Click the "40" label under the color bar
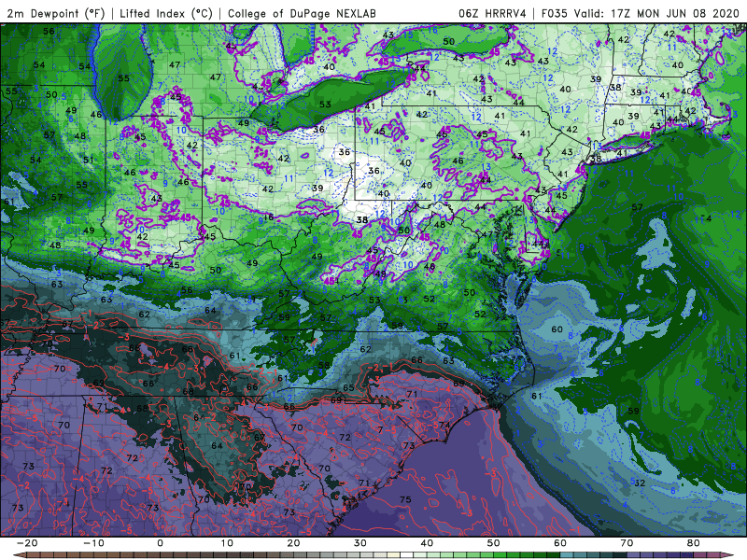The width and height of the screenshot is (747, 560). 427,543
